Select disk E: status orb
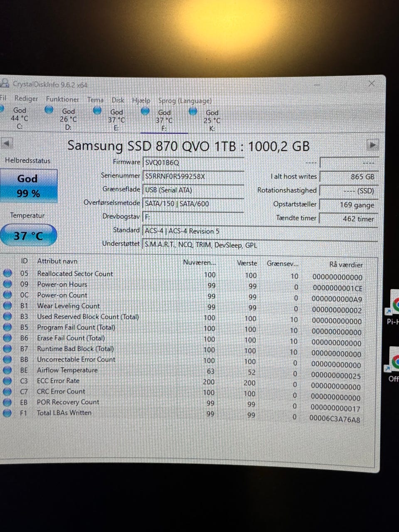 coord(97,110)
